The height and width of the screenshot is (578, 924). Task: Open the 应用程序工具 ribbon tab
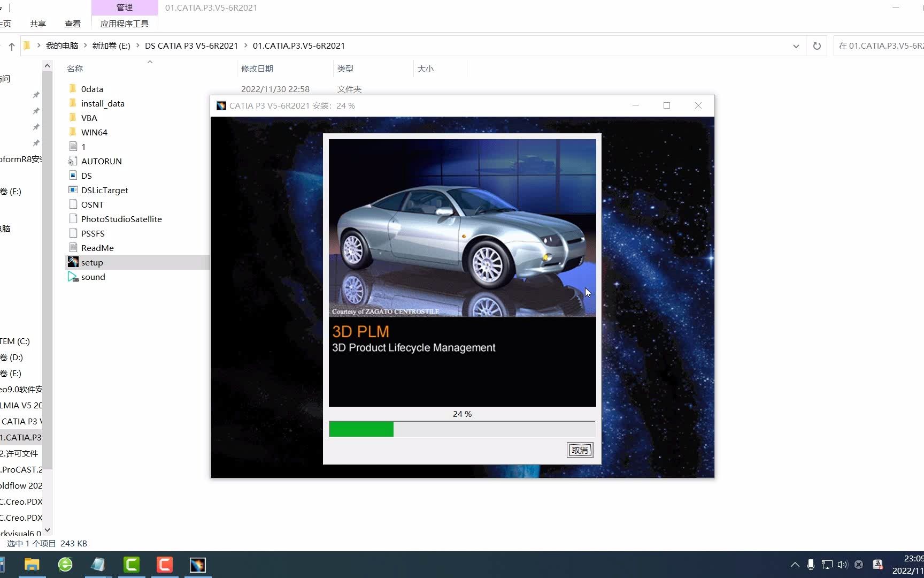(125, 24)
